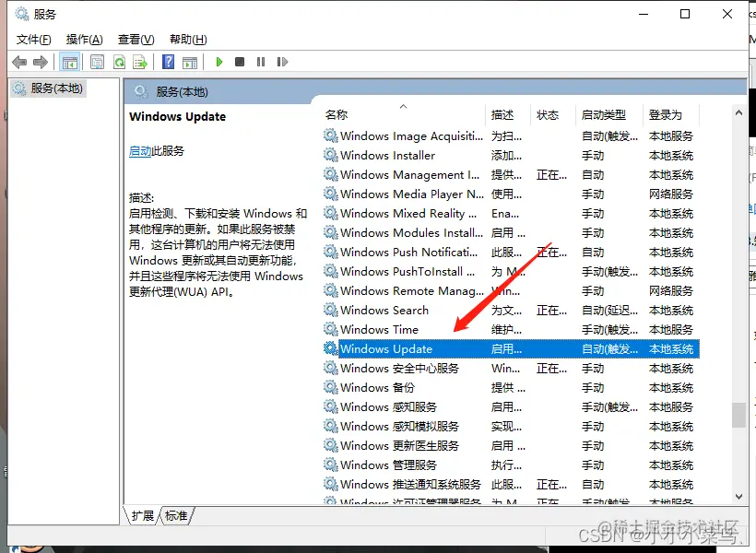Open the 帮助(H) menu
The height and width of the screenshot is (553, 756).
coord(188,40)
